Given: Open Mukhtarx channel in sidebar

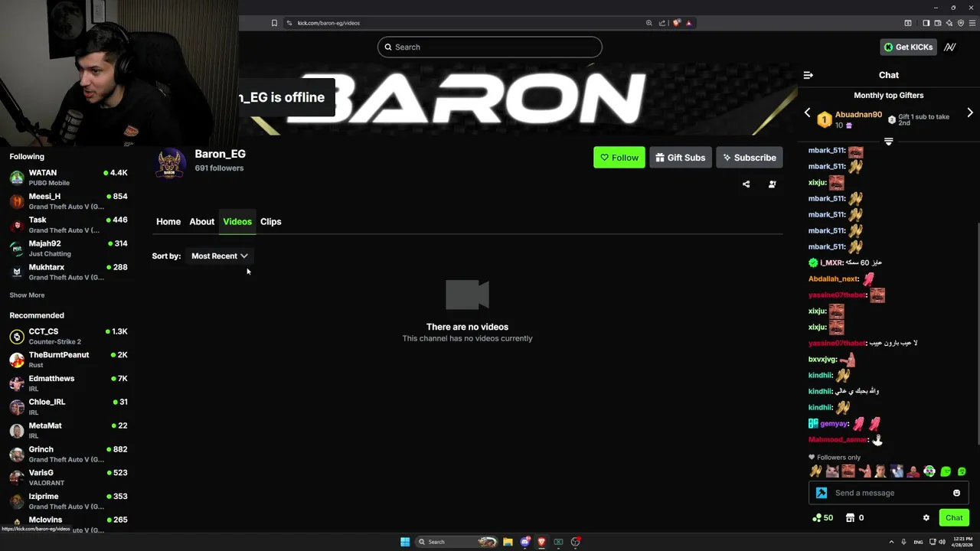Looking at the screenshot, I should click(69, 272).
